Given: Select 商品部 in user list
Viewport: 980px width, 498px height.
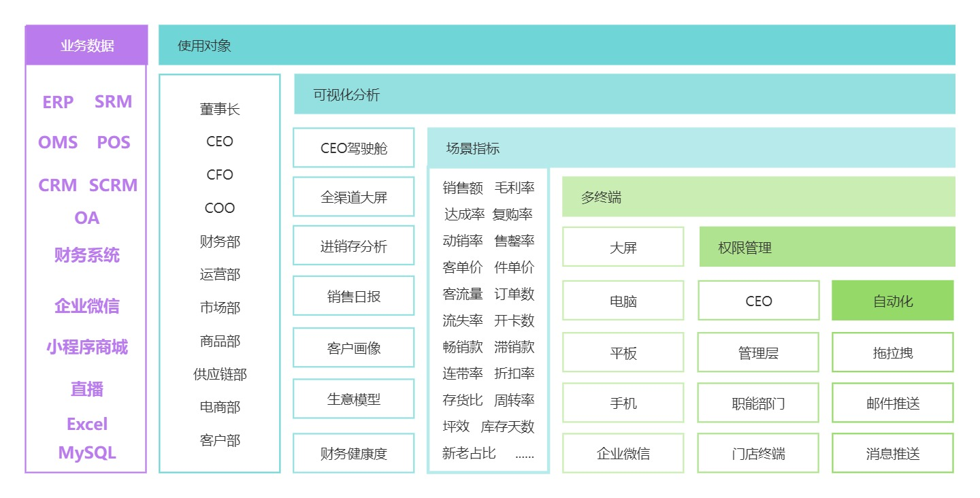Looking at the screenshot, I should pos(220,341).
